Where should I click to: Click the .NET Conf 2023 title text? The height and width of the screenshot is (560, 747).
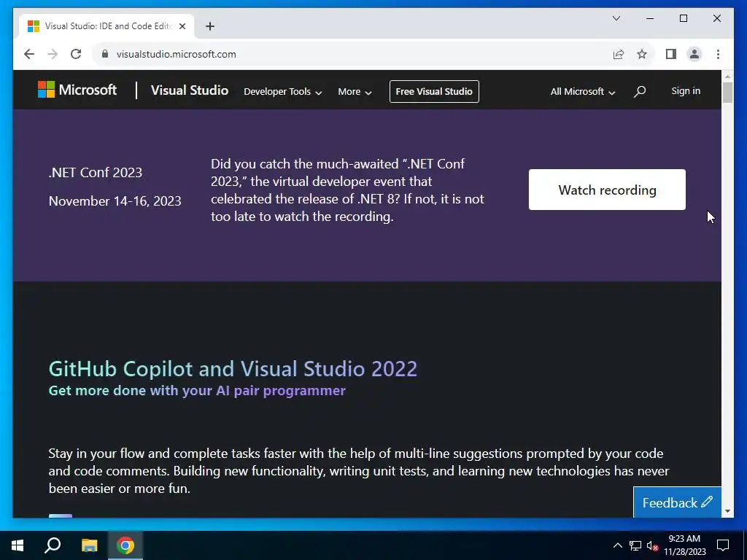(96, 172)
